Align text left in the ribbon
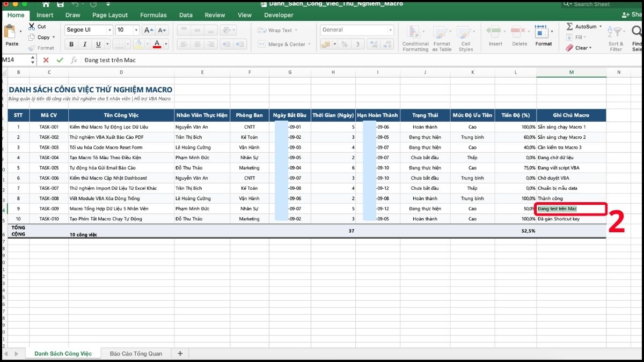Screen dimensions: 644x362 coord(184,45)
